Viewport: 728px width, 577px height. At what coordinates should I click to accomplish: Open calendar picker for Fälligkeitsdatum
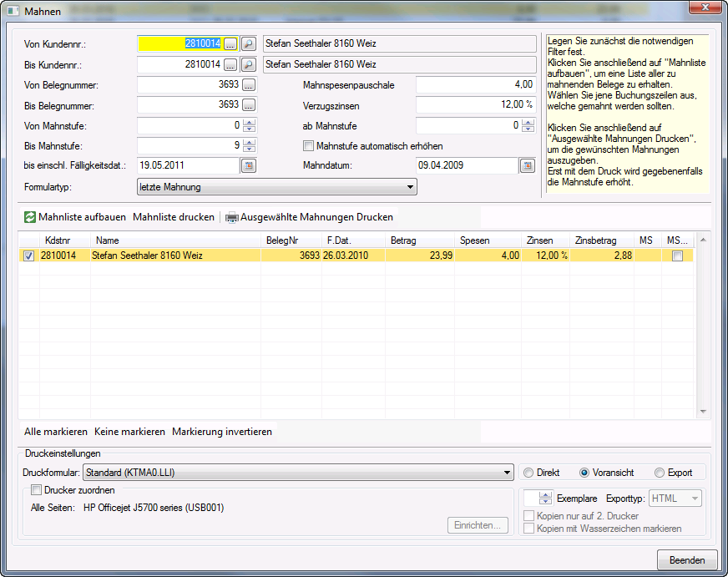coord(249,165)
